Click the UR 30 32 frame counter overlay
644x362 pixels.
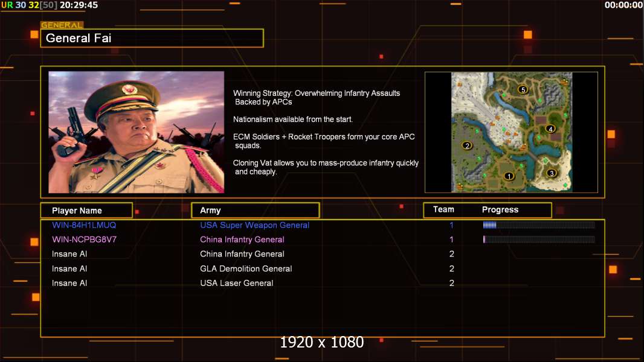click(29, 5)
